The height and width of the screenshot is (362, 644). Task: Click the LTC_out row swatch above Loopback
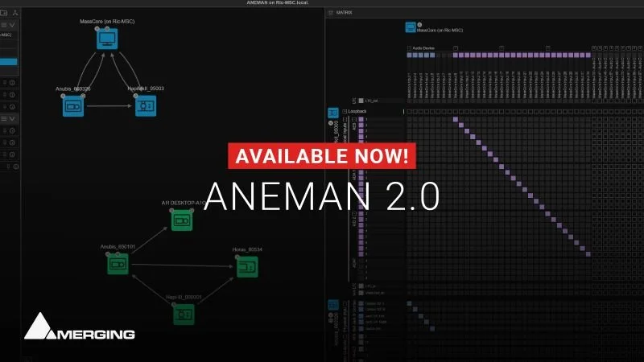361,101
